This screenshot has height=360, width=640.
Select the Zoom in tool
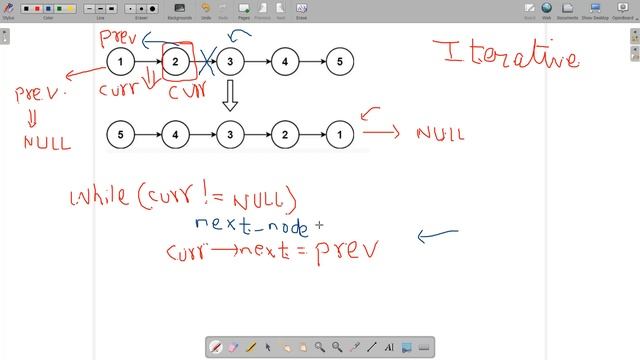[320, 347]
